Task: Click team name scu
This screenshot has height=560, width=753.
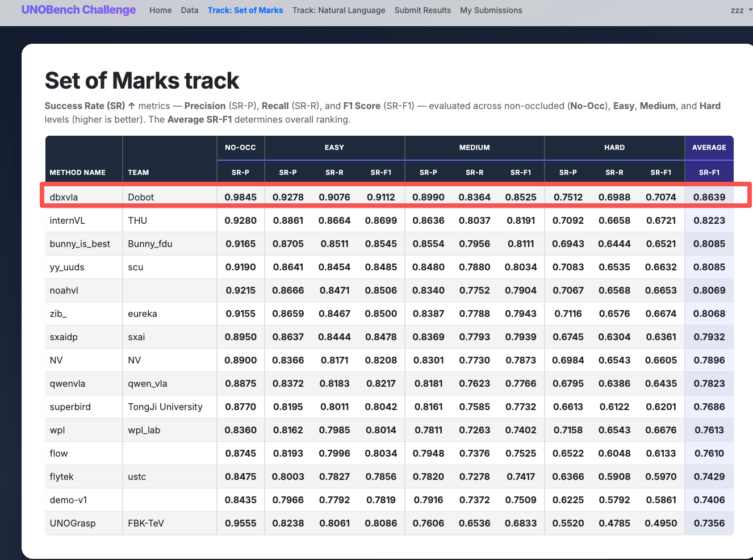Action: point(136,267)
